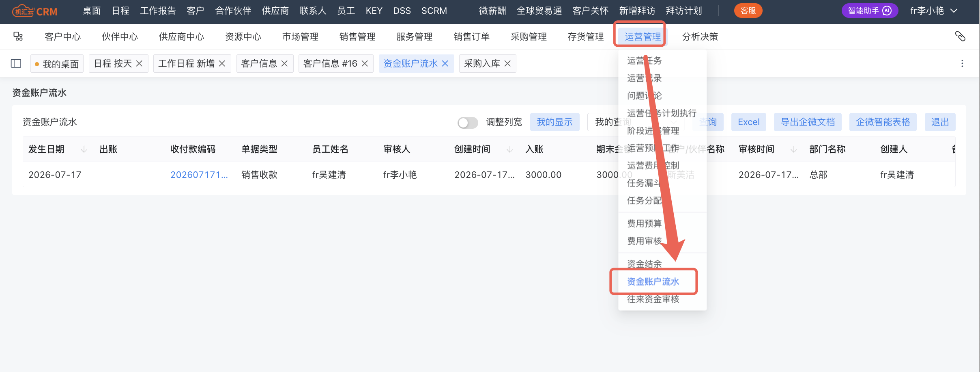Open 客户中心 module

click(62, 37)
